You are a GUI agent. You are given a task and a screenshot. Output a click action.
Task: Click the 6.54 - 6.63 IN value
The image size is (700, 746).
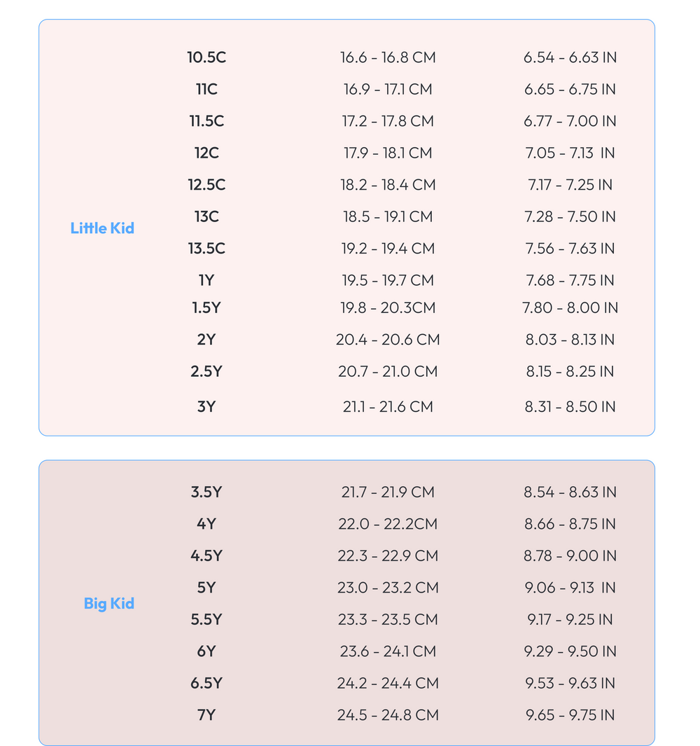point(570,57)
